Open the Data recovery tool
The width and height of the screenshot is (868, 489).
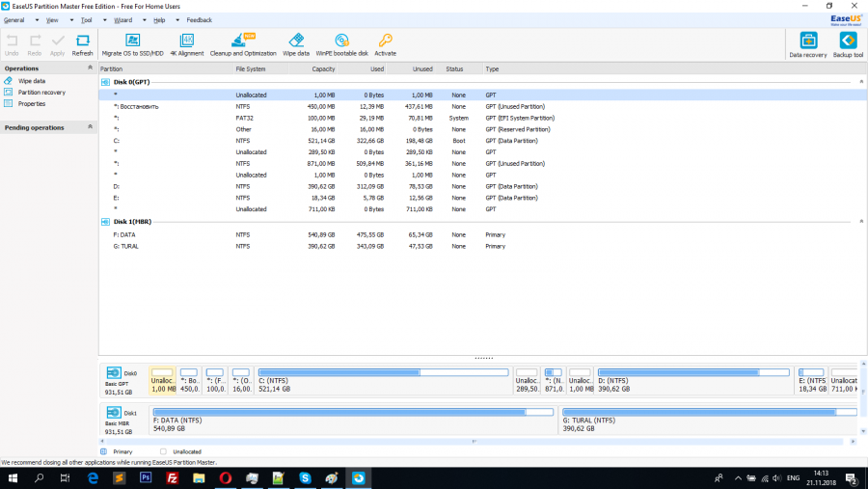808,45
